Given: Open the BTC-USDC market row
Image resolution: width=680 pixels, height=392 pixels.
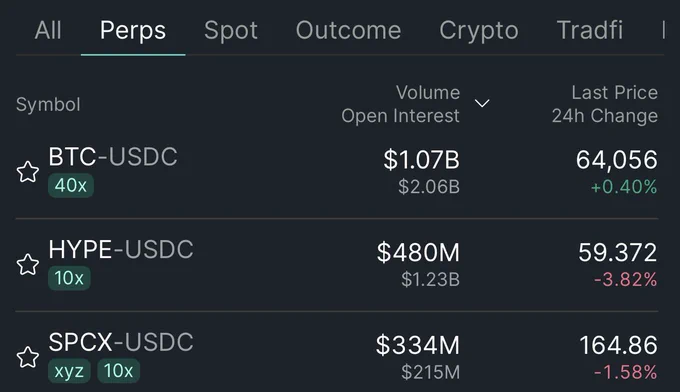Looking at the screenshot, I should tap(337, 172).
